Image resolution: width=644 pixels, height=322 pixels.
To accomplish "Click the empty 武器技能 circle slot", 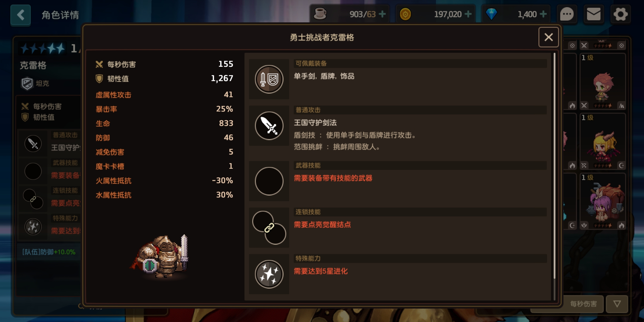I will [x=269, y=181].
